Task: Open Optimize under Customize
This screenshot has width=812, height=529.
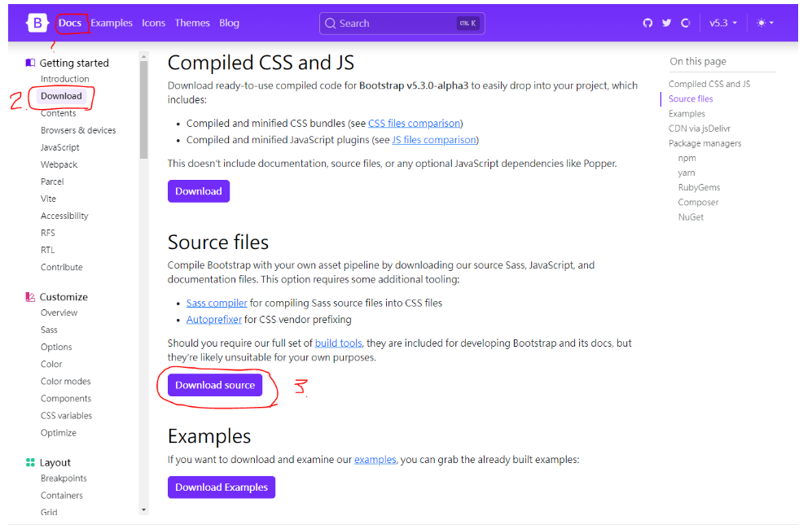Action: click(59, 432)
